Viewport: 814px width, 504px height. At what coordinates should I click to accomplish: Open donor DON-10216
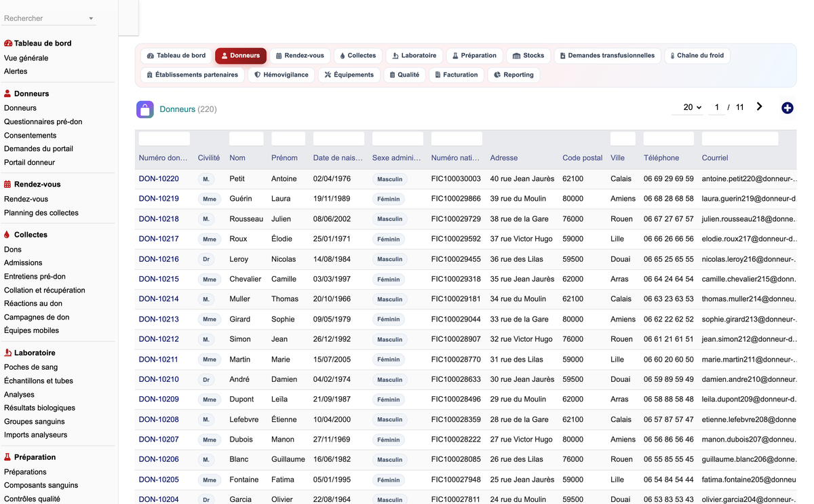pos(159,259)
